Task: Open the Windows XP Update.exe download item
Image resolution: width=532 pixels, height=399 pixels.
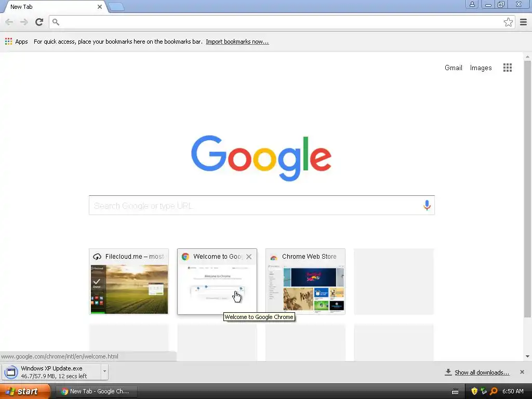Action: click(51, 372)
